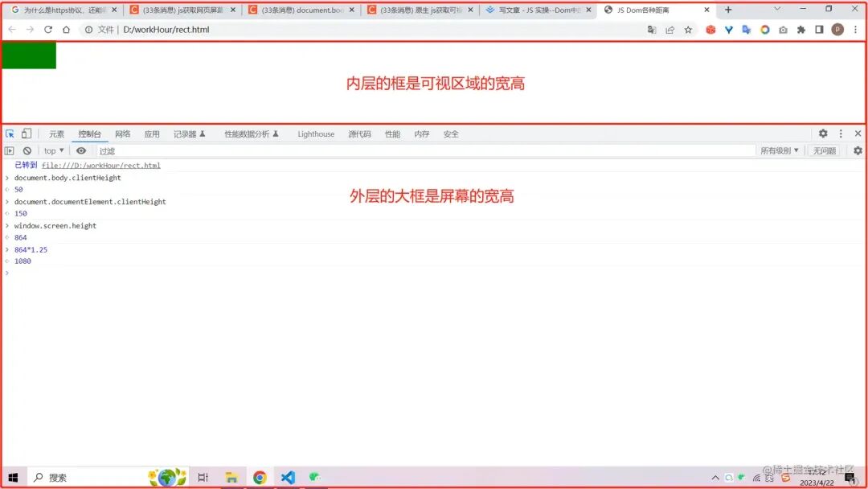The width and height of the screenshot is (868, 489).
Task: Open the file:///D:/workHour/rect.html link
Action: (x=100, y=165)
